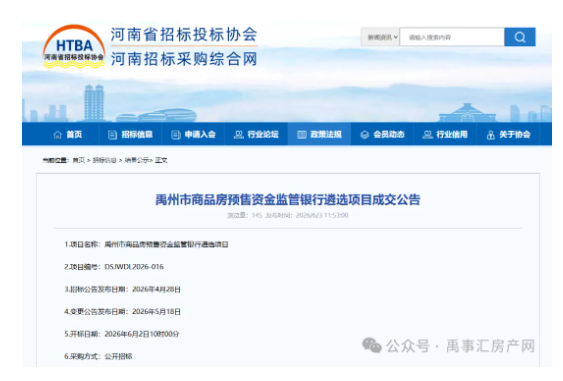Click the line 6.采购方式 公开招标
The height and width of the screenshot is (381, 563).
[x=98, y=357]
